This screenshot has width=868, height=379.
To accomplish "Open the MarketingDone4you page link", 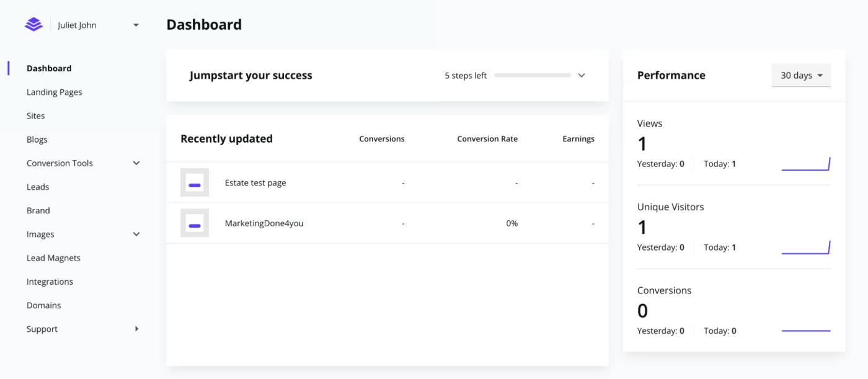I will coord(264,223).
